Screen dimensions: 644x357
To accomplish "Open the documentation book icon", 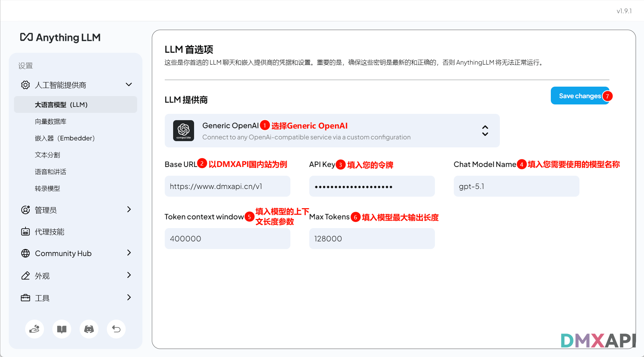I will pyautogui.click(x=61, y=329).
